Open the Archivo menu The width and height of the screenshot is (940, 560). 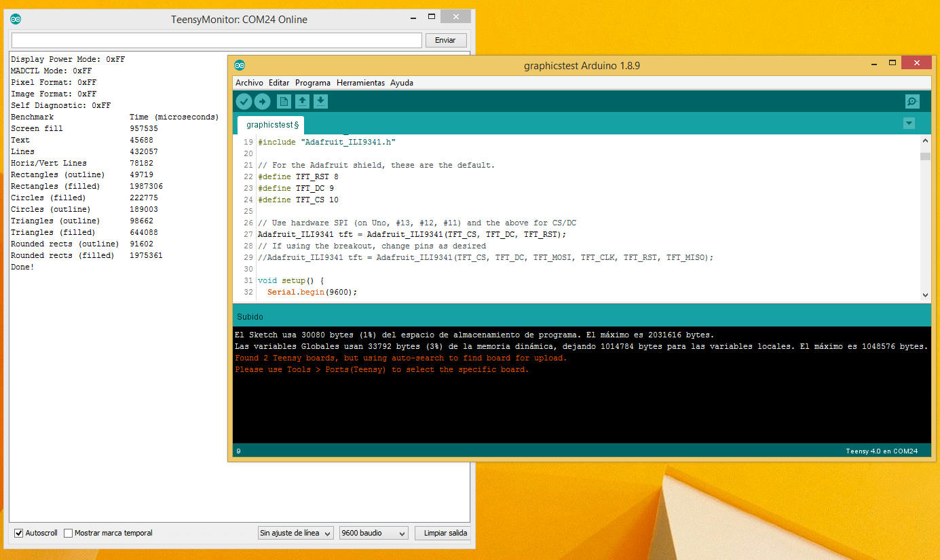tap(249, 83)
